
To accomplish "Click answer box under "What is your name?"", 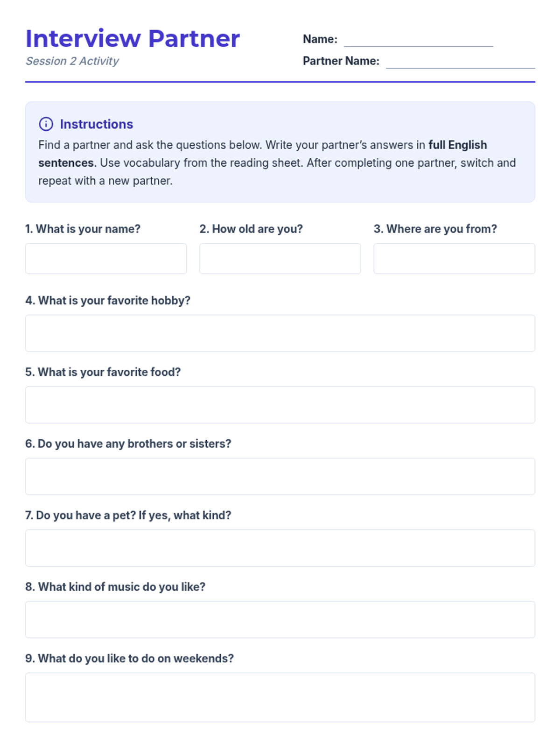I will pyautogui.click(x=106, y=259).
